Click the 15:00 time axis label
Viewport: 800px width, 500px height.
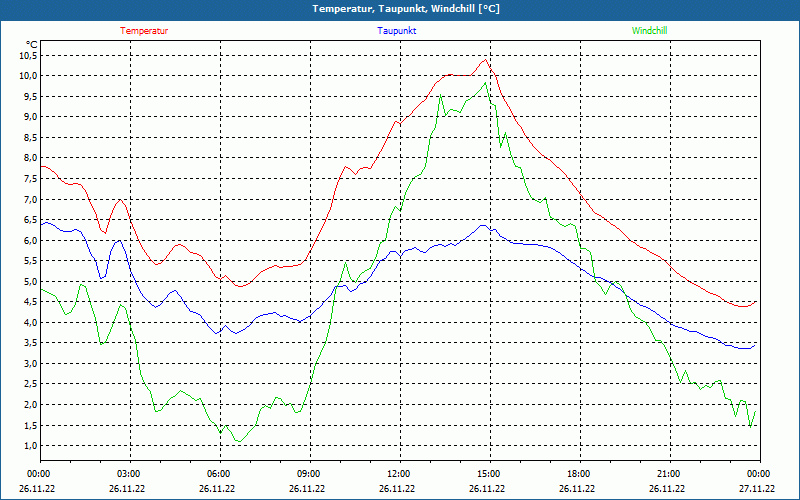click(x=488, y=473)
